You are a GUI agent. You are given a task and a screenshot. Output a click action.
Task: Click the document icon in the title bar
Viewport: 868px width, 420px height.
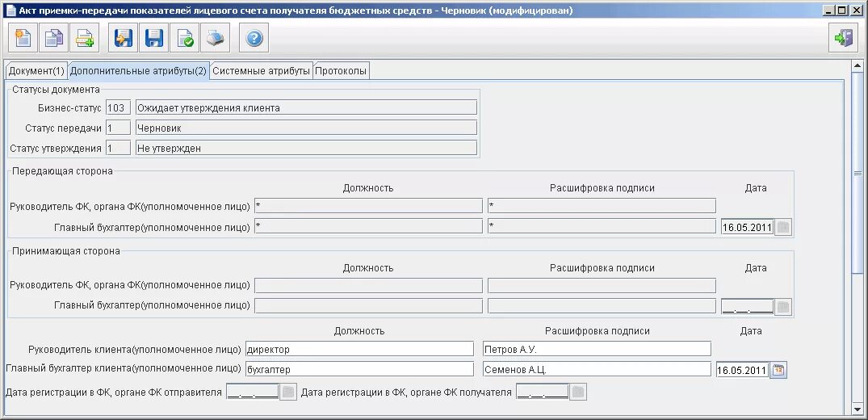pyautogui.click(x=10, y=10)
